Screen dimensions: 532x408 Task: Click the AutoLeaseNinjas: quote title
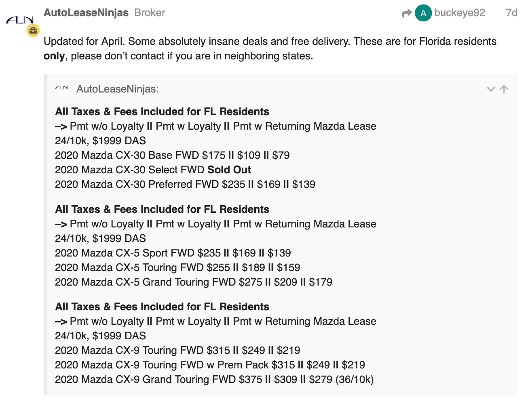click(x=118, y=89)
